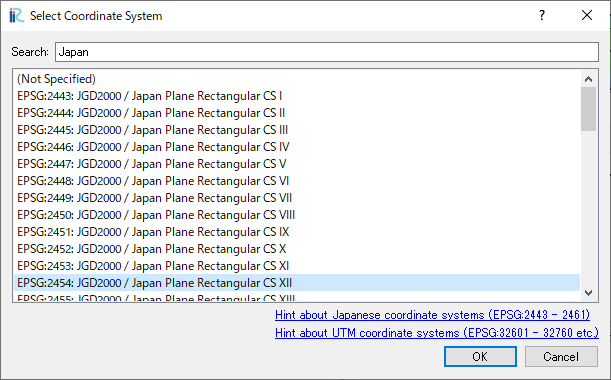Dismiss dialog with the Cancel button
The height and width of the screenshot is (380, 611).
click(561, 357)
